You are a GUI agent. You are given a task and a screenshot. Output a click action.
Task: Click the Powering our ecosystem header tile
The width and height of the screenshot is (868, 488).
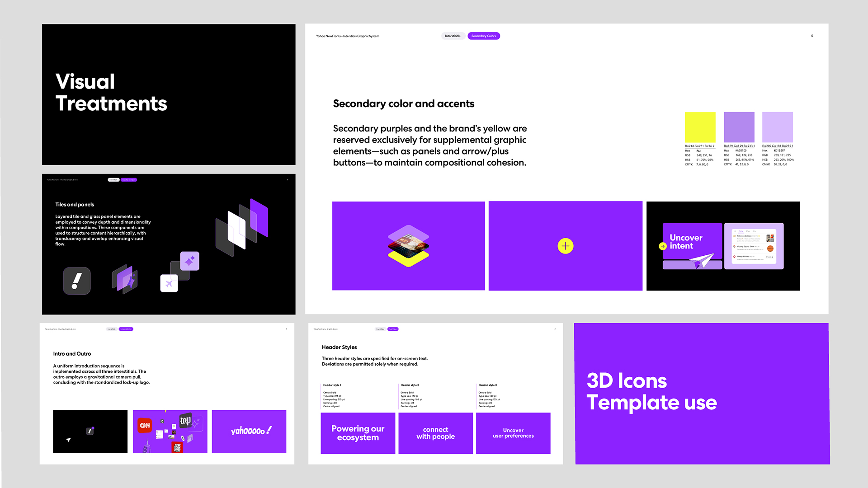pyautogui.click(x=358, y=433)
